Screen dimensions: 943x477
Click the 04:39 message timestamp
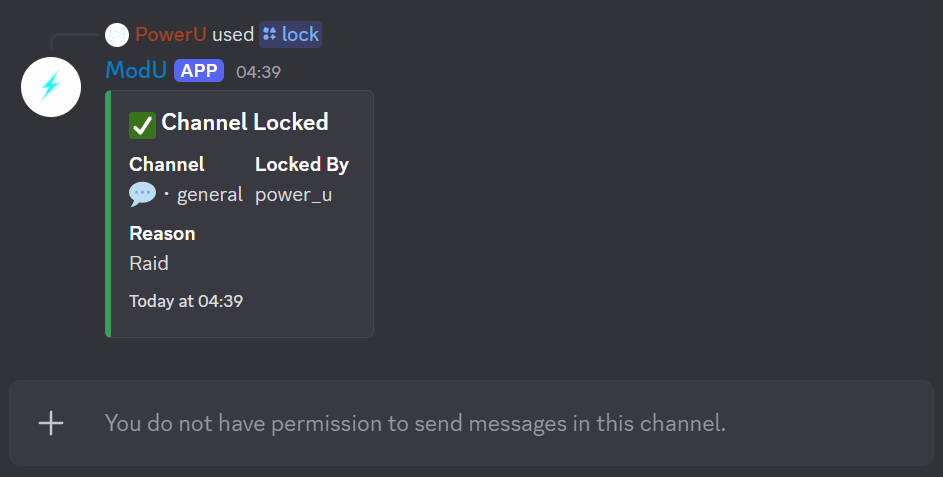[x=258, y=71]
